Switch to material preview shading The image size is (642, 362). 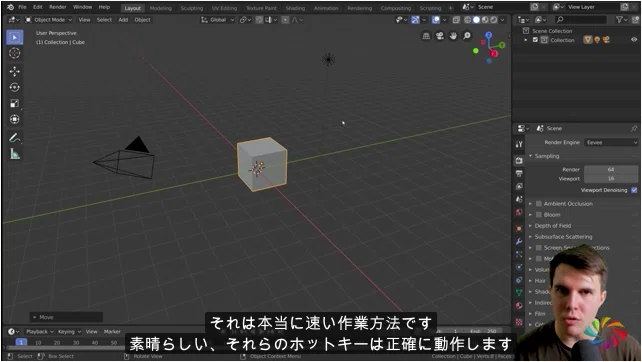485,20
